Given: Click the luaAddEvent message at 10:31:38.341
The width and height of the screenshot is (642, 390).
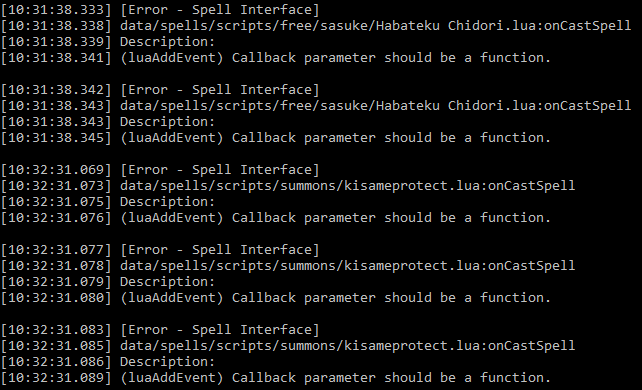Looking at the screenshot, I should click(336, 58).
